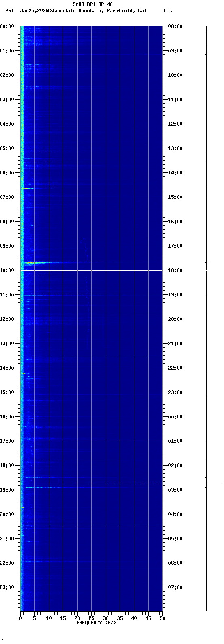This screenshot has height=644, width=224.
Task: Click the UTC 12:00 time label
Action: (x=175, y=124)
